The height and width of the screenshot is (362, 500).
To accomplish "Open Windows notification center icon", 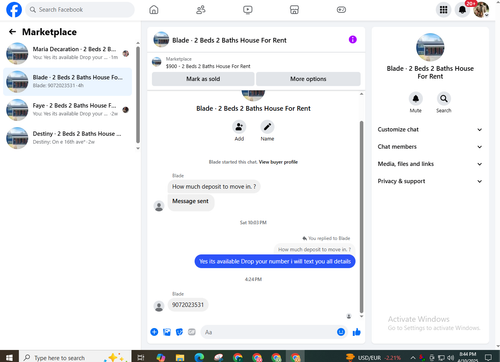I will [488, 358].
